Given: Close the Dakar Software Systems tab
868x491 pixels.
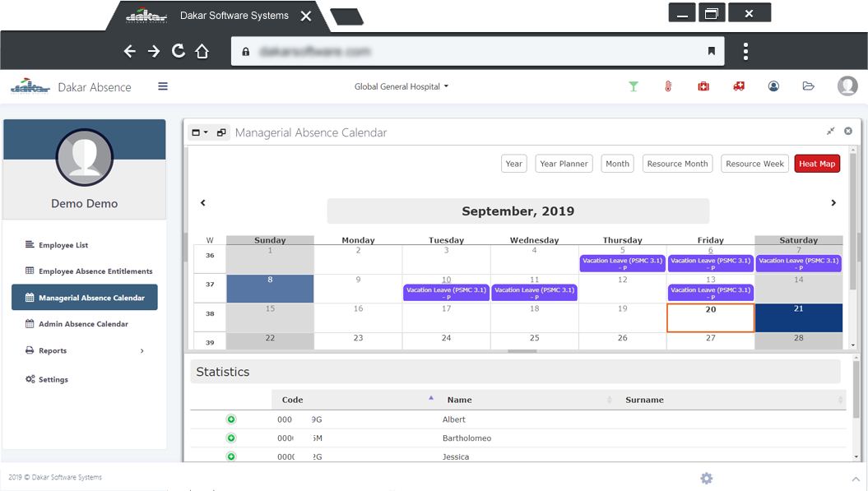Looking at the screenshot, I should coord(305,16).
